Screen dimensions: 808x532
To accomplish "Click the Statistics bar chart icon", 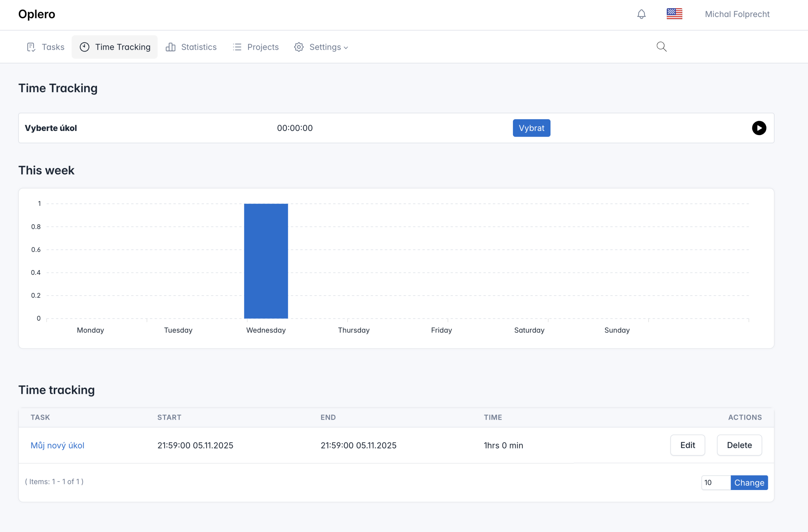I will coord(170,47).
